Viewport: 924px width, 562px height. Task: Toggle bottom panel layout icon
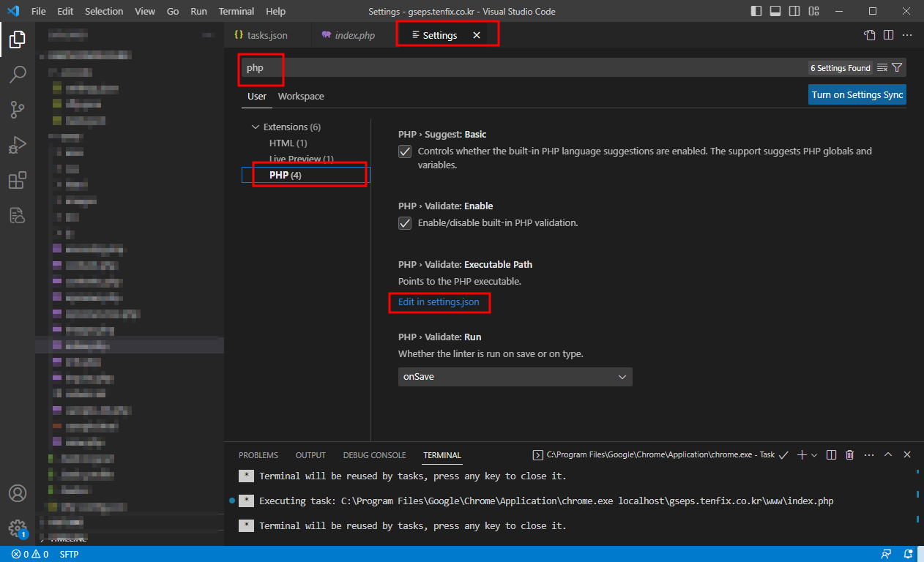[776, 12]
